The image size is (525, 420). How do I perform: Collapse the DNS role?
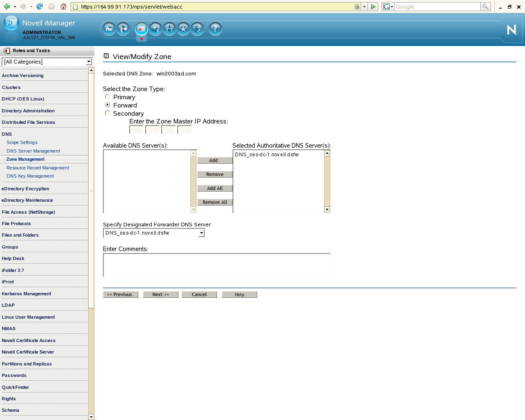7,134
